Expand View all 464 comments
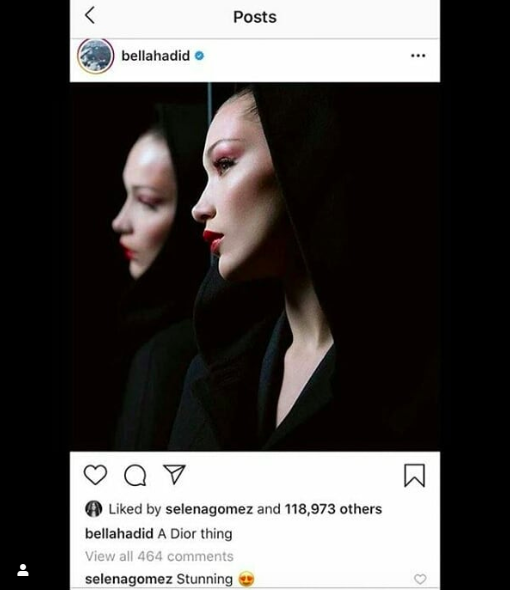Viewport: 510px width, 590px height. pyautogui.click(x=159, y=556)
